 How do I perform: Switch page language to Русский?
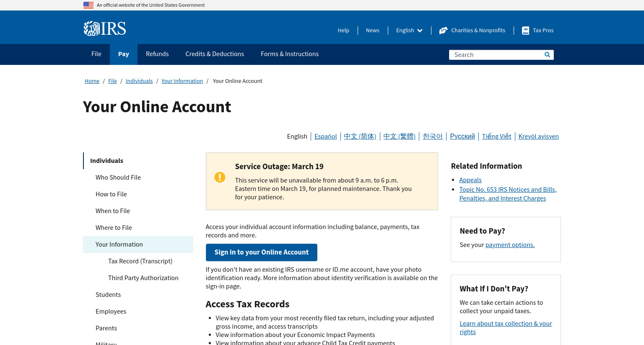(x=462, y=136)
